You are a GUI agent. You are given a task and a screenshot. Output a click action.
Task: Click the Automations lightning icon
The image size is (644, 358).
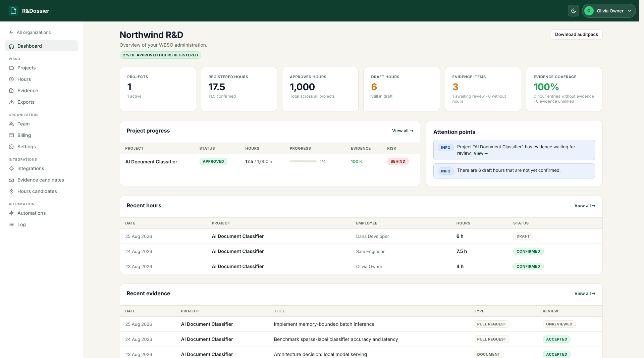(11, 213)
